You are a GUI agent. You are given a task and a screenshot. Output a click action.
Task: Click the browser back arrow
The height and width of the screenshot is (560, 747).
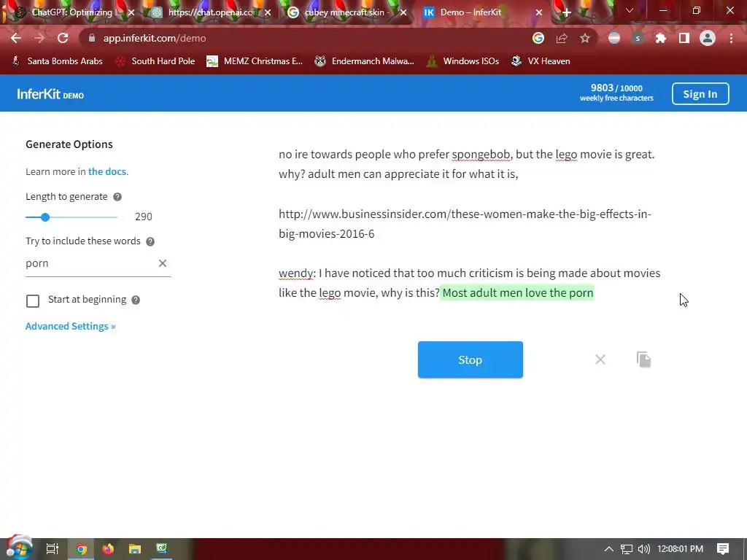pos(16,38)
